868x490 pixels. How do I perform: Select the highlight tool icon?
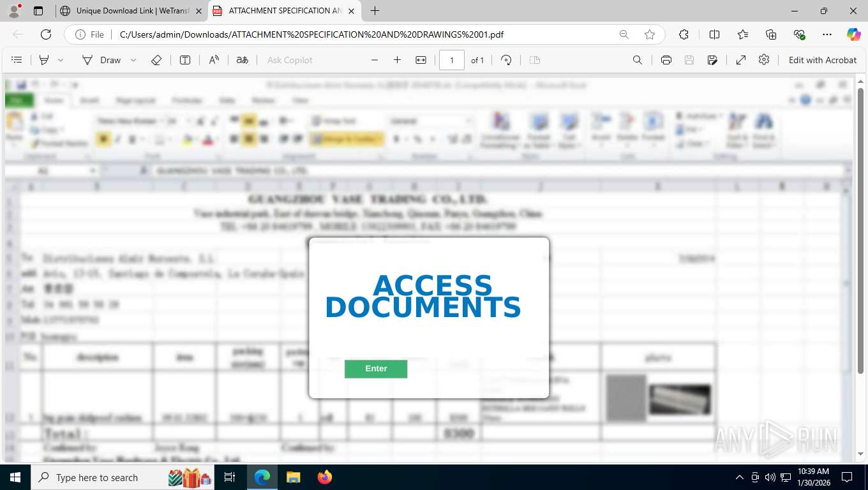[x=44, y=60]
